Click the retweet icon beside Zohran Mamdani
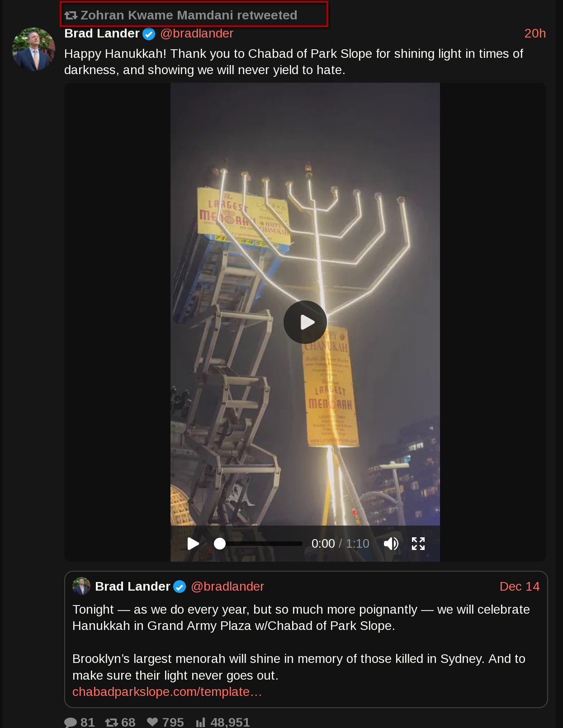The width and height of the screenshot is (563, 728). (x=71, y=15)
